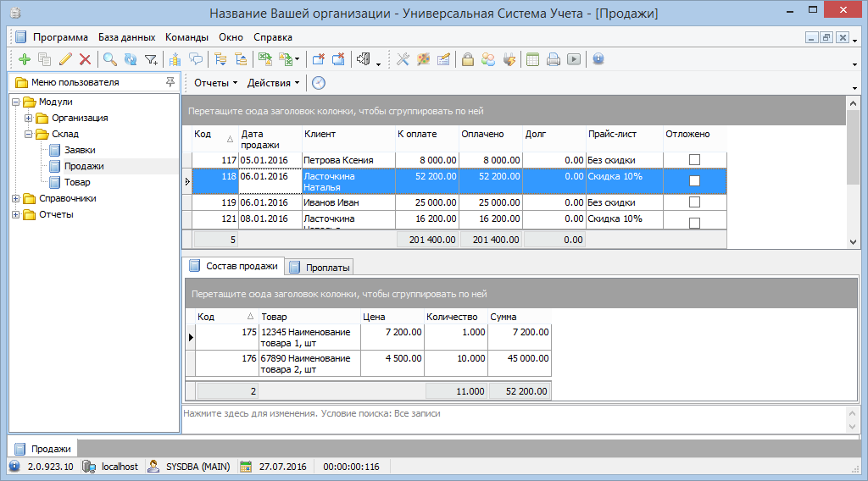Open the Действия dropdown menu

[273, 83]
